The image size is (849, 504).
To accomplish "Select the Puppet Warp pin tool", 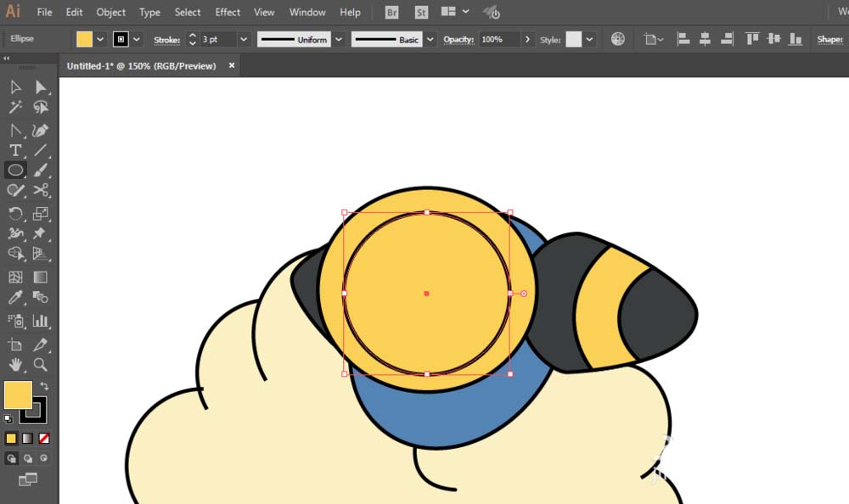I will (x=41, y=233).
